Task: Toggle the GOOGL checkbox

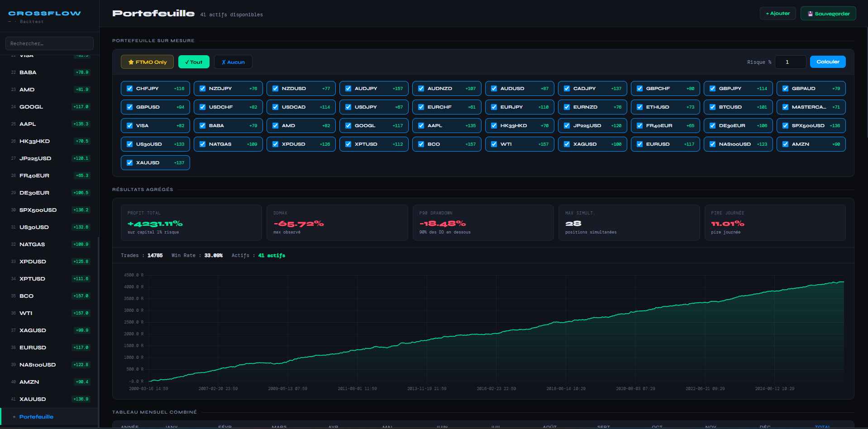Action: pyautogui.click(x=348, y=126)
